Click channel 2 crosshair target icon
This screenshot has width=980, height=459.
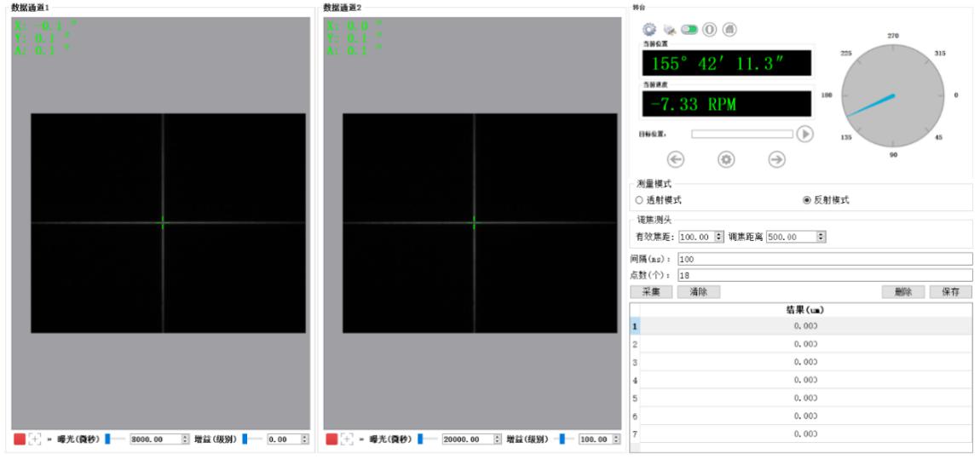point(347,439)
